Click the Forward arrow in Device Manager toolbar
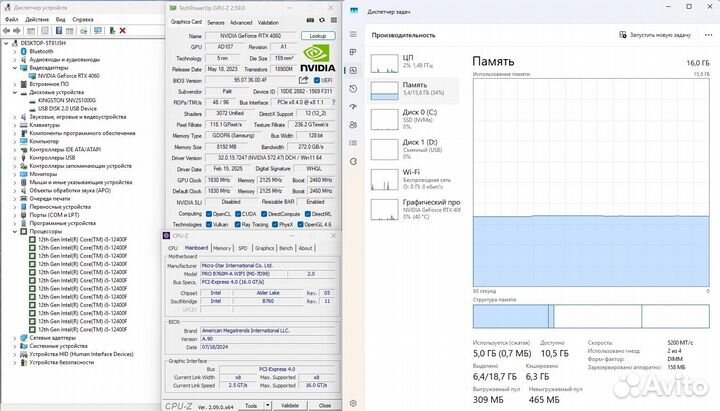The image size is (720, 411). tap(17, 31)
